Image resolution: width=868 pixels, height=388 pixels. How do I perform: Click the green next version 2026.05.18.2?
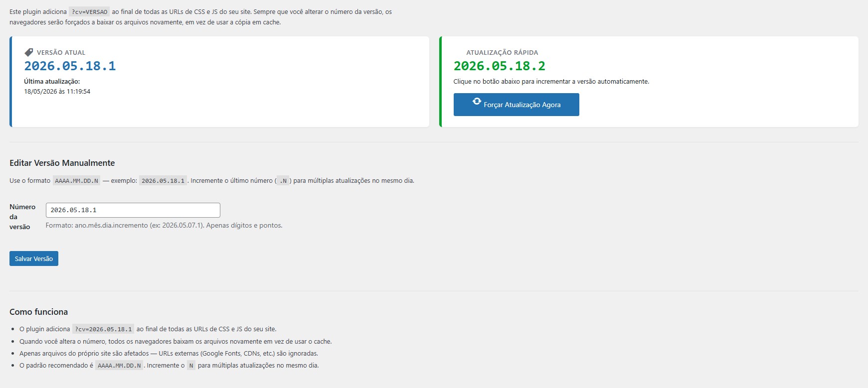click(x=499, y=66)
